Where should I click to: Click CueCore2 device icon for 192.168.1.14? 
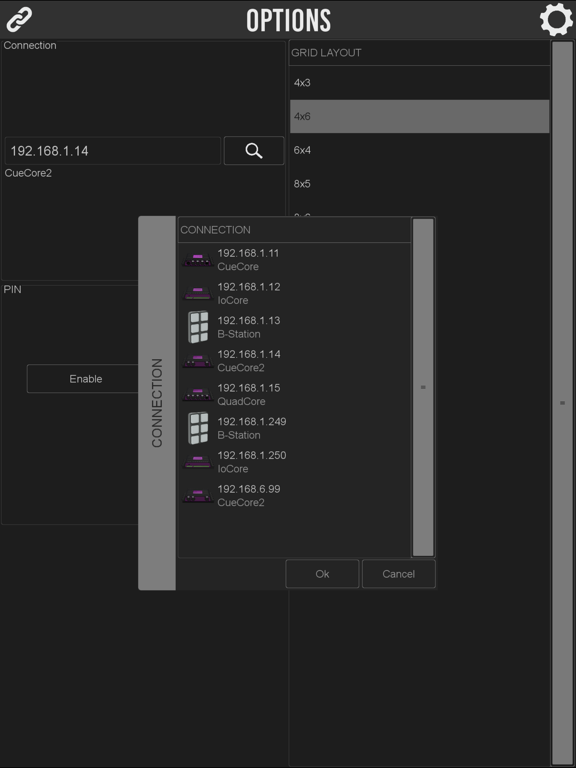[x=197, y=361]
